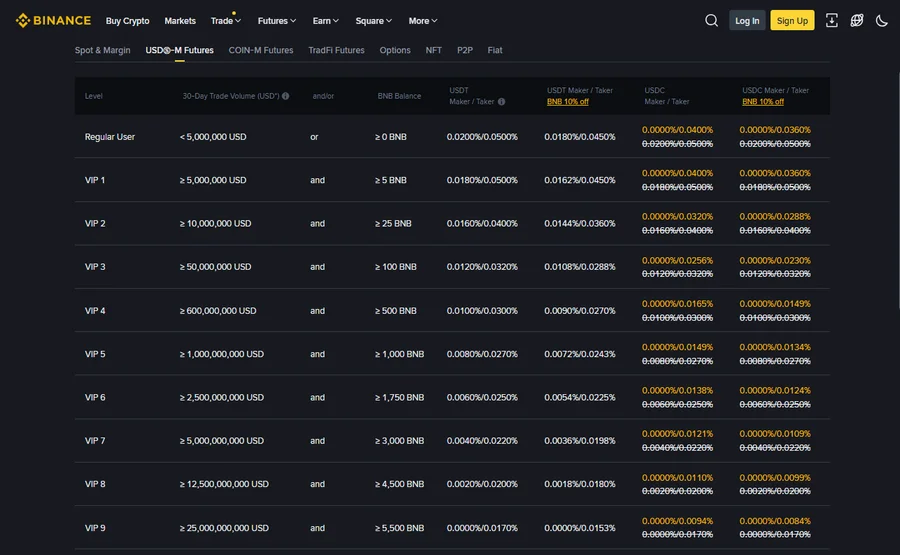Screen dimensions: 900x555
Task: Click the Regular User level cell
Action: [110, 137]
